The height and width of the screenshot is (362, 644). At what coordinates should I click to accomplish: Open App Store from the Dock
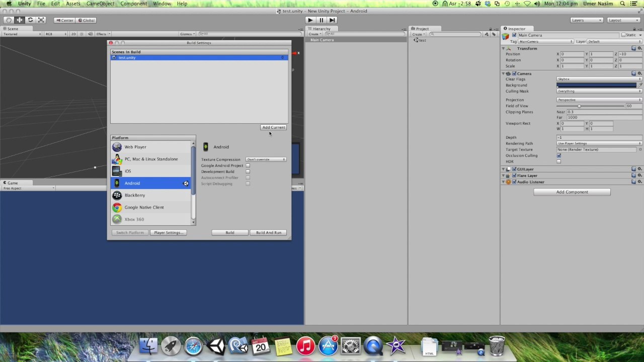[328, 346]
